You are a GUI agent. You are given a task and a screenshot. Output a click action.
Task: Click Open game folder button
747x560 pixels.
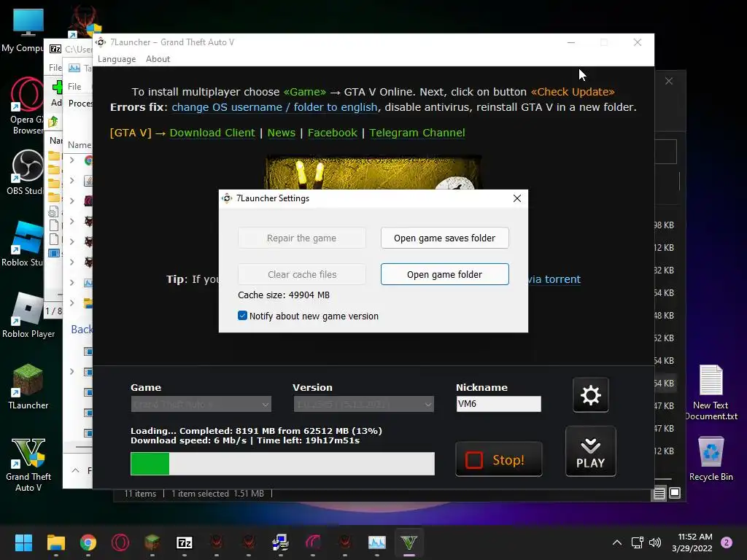click(444, 274)
